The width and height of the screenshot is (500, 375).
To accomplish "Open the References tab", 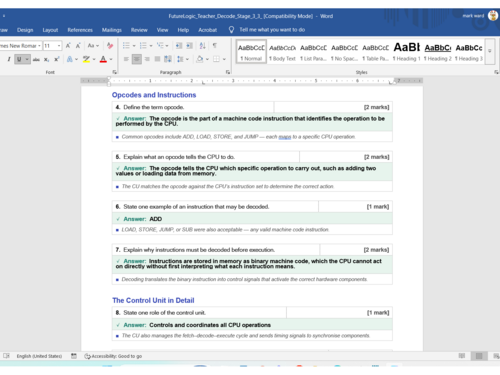I will (x=80, y=30).
